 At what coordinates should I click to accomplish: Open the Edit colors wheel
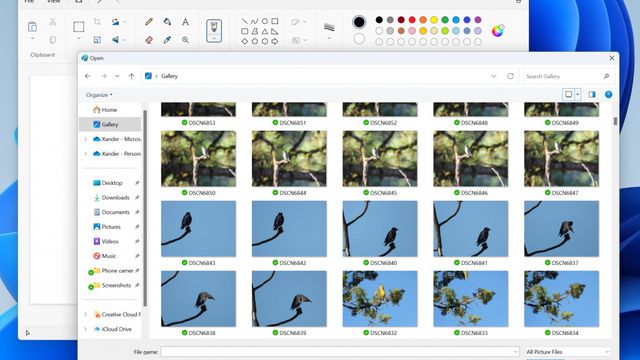[498, 31]
